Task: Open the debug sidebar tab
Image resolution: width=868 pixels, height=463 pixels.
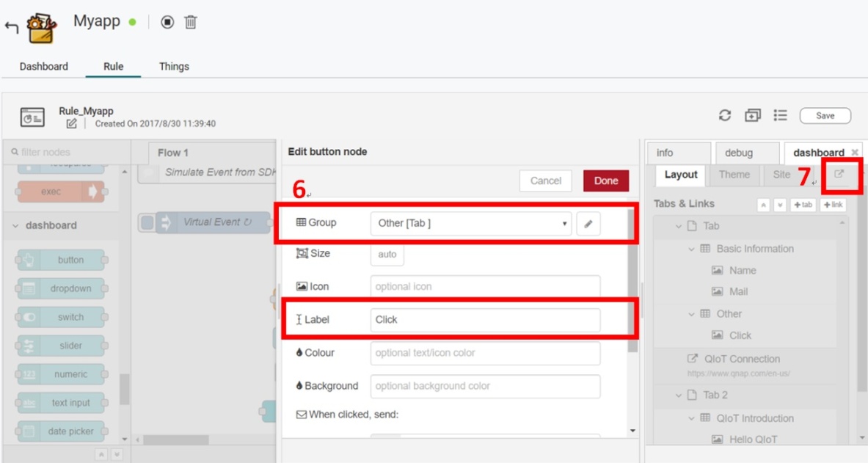Action: (x=738, y=153)
